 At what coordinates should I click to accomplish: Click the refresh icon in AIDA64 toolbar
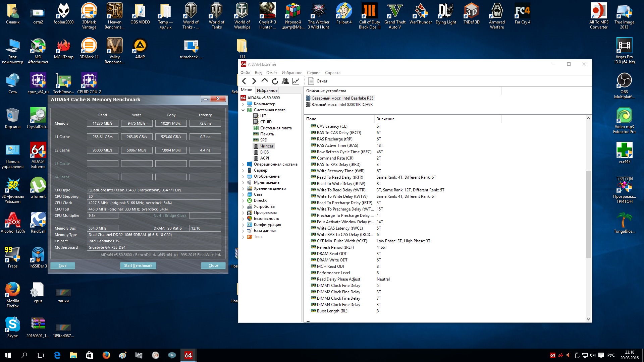coord(275,81)
